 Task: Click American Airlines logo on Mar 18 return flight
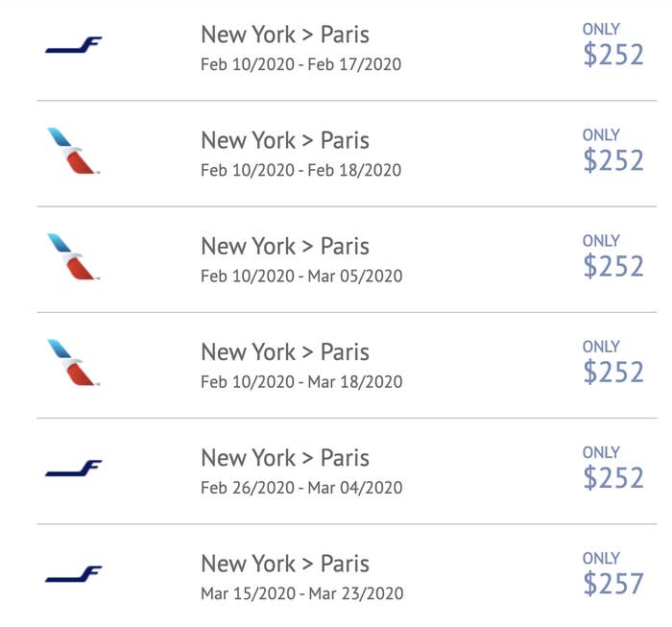point(73,363)
